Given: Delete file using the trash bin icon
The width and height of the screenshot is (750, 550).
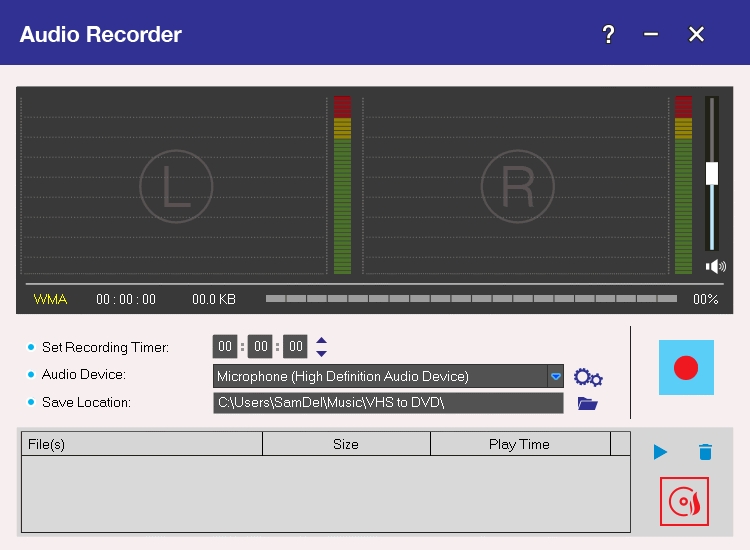Looking at the screenshot, I should (x=705, y=452).
